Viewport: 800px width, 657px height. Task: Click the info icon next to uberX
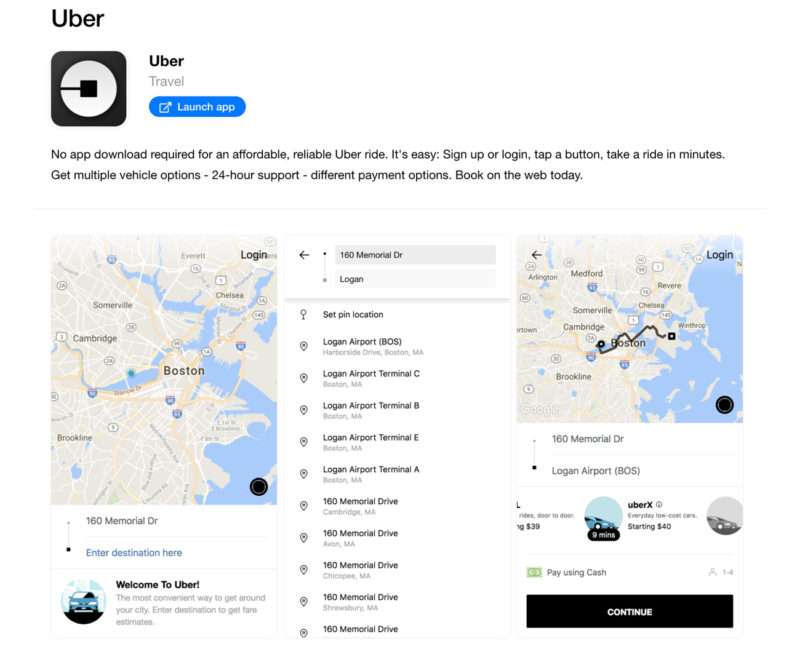pos(659,504)
